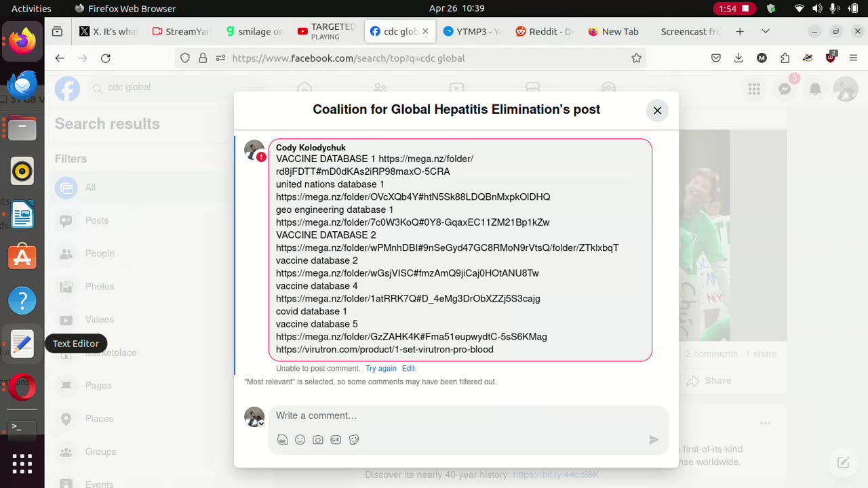The height and width of the screenshot is (488, 868).
Task: Select the People search filter
Action: pos(139,253)
